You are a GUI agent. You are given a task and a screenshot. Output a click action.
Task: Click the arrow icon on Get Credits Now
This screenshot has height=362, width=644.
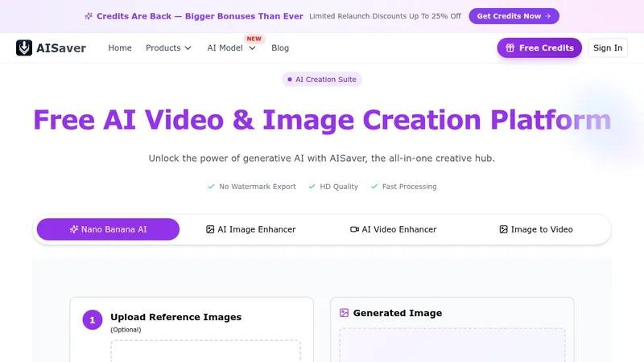548,16
